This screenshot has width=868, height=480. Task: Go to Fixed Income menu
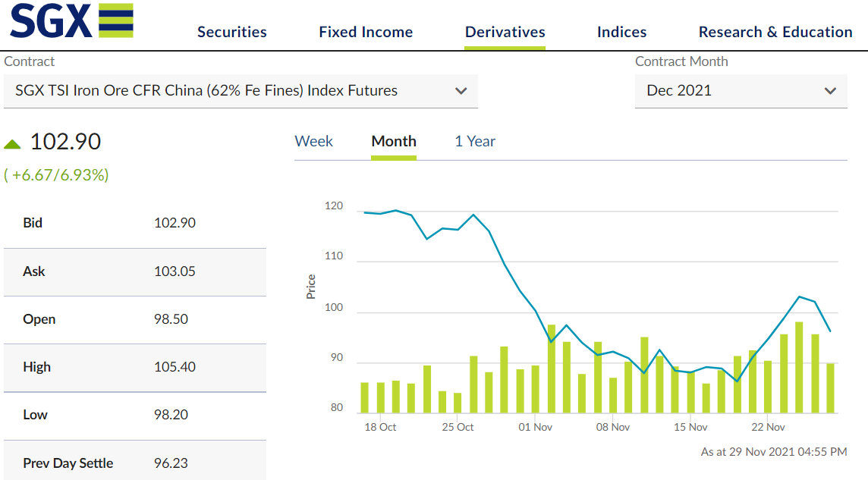tap(366, 32)
